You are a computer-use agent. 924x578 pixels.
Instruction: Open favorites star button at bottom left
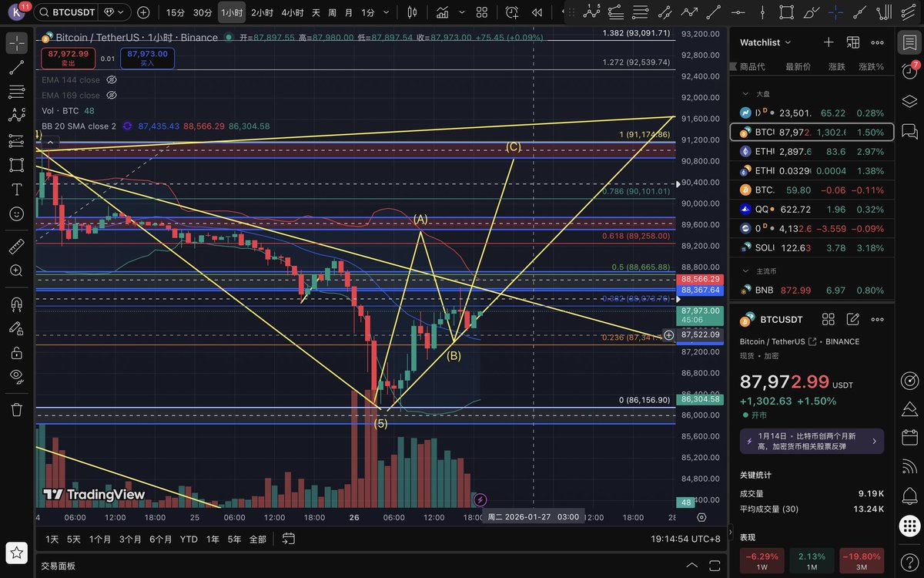pyautogui.click(x=18, y=552)
